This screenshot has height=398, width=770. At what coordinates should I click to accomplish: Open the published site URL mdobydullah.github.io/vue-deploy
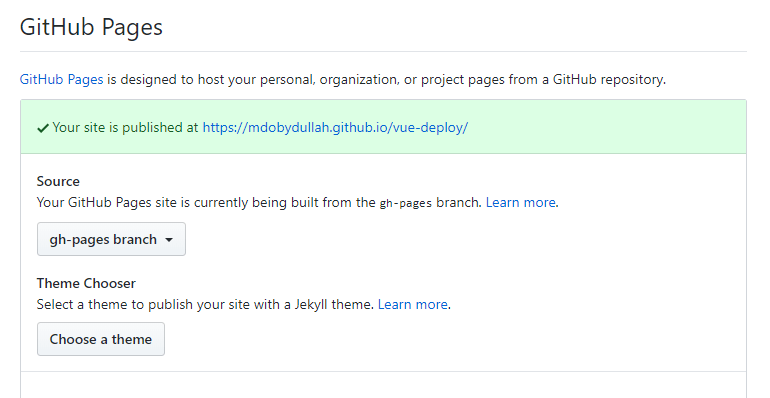tap(335, 128)
